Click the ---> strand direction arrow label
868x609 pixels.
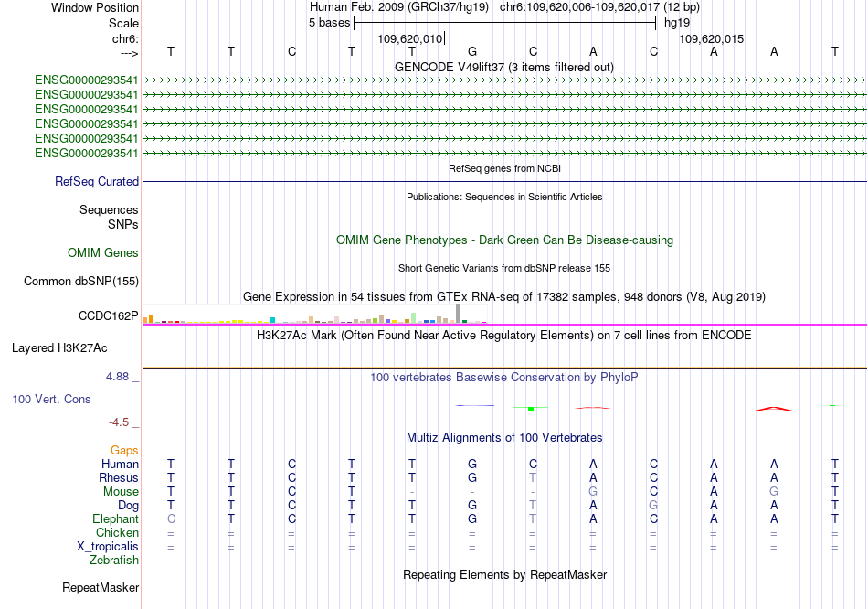click(x=130, y=53)
